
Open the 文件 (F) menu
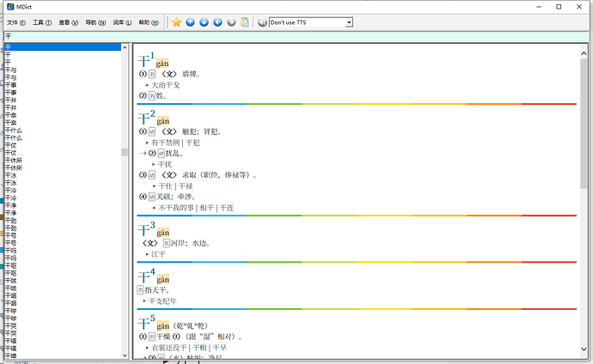tap(16, 22)
